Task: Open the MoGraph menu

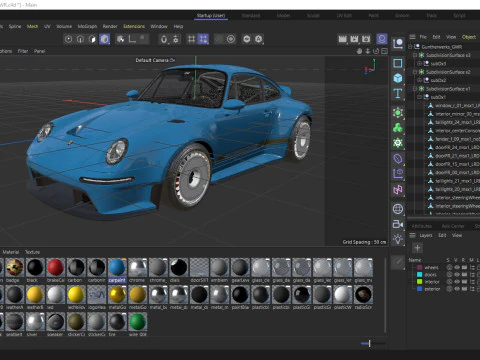Action: 87,26
